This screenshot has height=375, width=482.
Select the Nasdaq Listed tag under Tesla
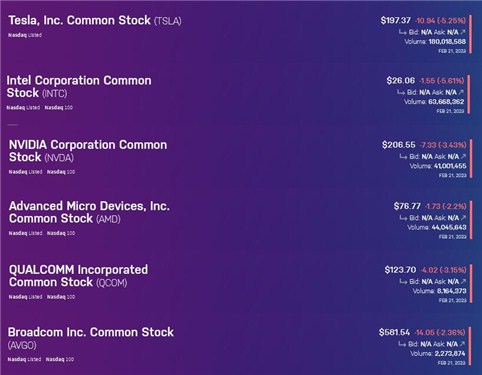pos(25,35)
